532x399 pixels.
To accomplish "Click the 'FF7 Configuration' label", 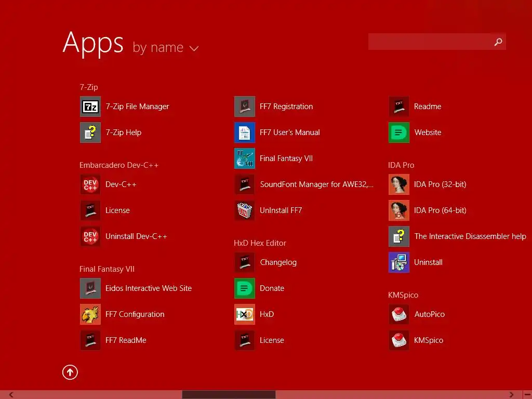I will [135, 314].
